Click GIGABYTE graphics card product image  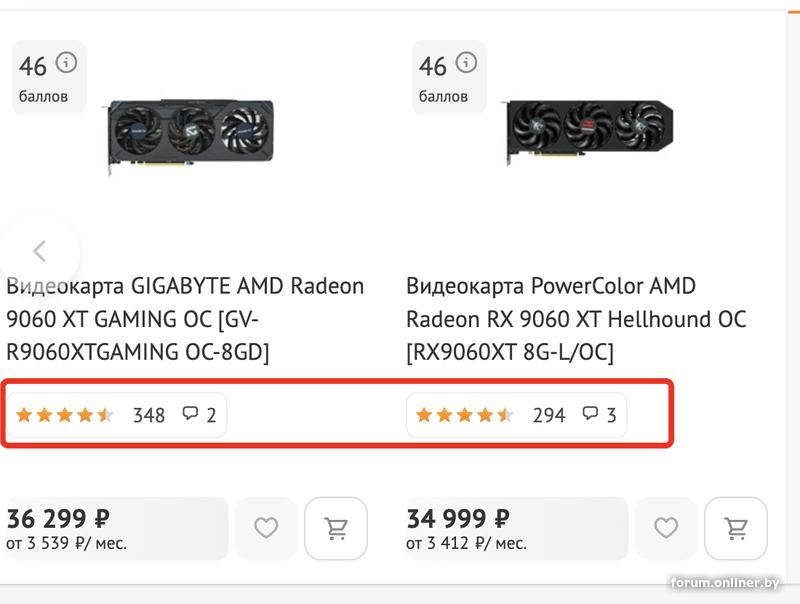click(190, 133)
